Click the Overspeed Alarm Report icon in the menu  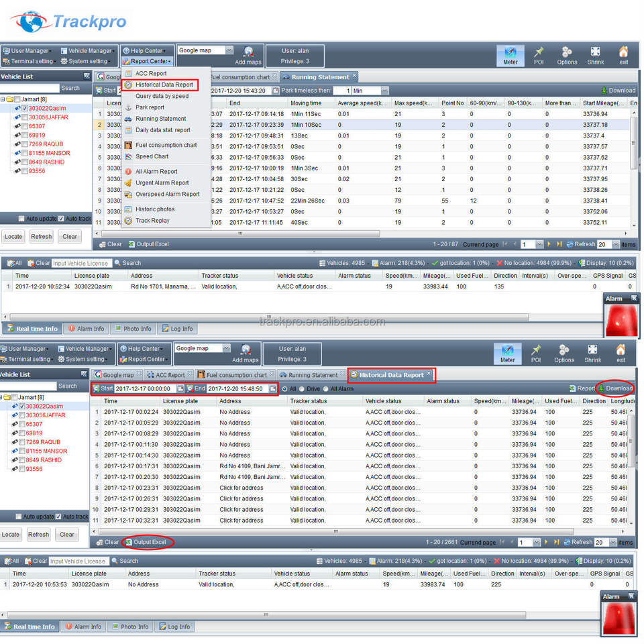tap(128, 195)
